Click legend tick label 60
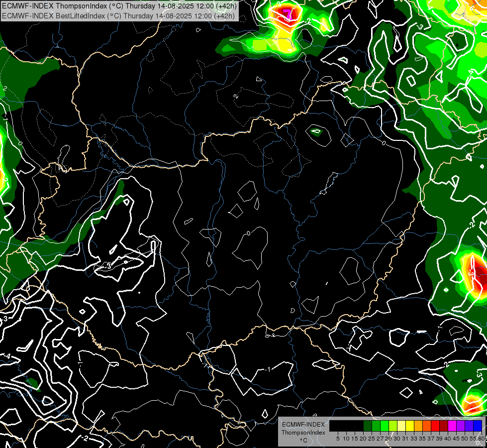 coord(482,439)
